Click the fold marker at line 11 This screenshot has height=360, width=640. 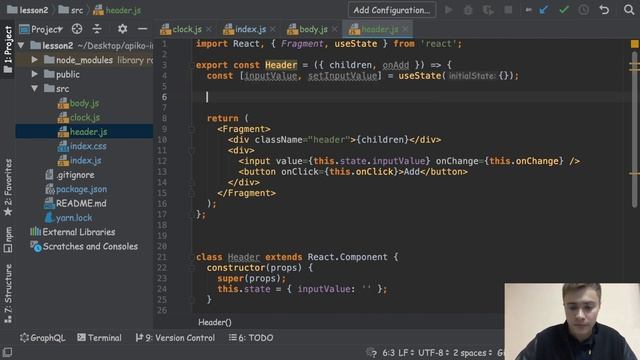(191, 151)
